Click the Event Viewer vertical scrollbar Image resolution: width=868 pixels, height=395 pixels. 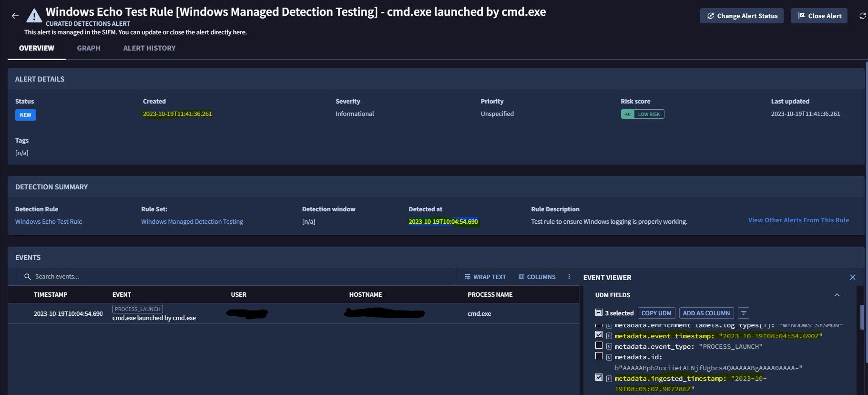click(862, 317)
